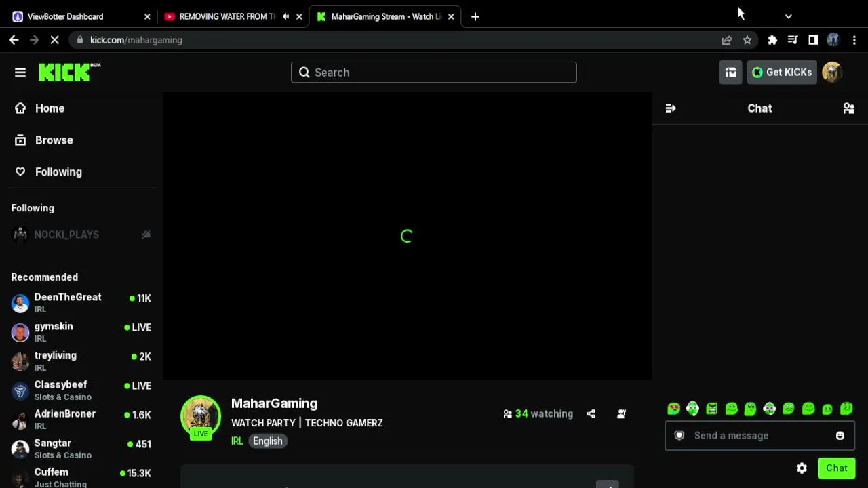Viewport: 868px width, 488px height.
Task: Click the Get KICKs button
Action: click(782, 73)
